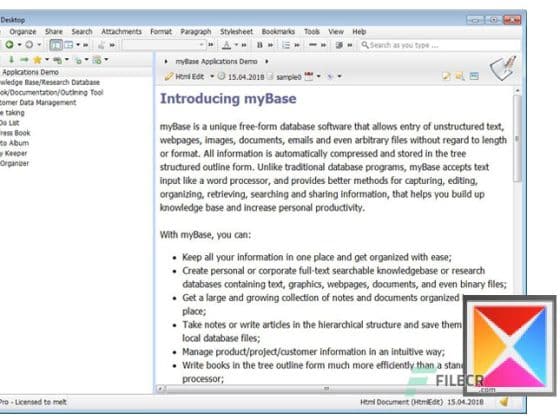Click myBase Applications Demo path label

point(216,61)
